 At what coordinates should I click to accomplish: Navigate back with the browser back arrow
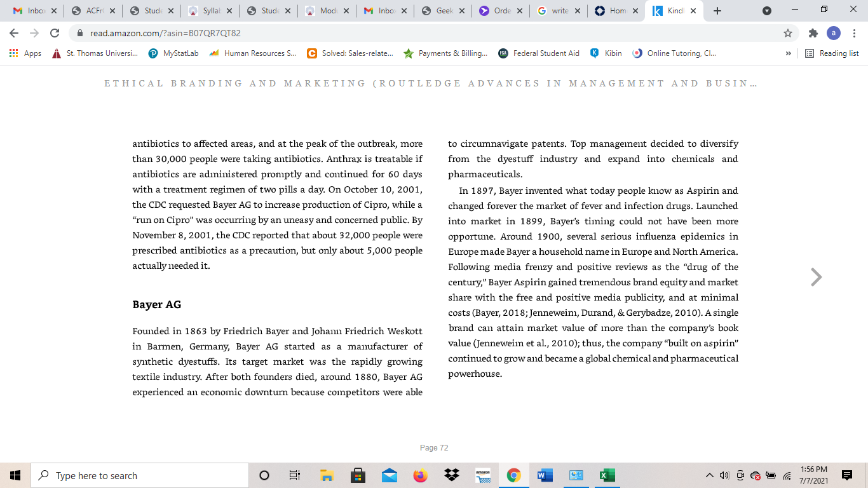pos(14,33)
